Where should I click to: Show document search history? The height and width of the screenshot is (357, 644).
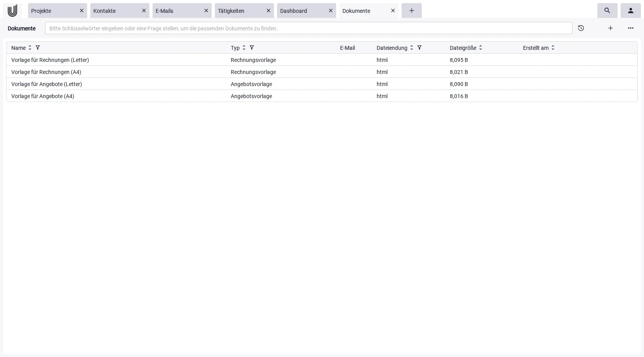point(581,28)
